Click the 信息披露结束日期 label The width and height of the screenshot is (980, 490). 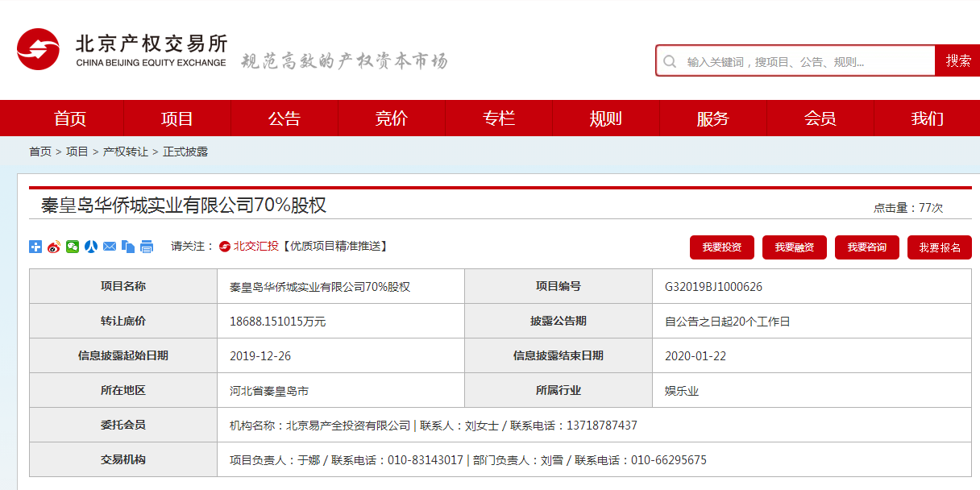[x=559, y=355]
